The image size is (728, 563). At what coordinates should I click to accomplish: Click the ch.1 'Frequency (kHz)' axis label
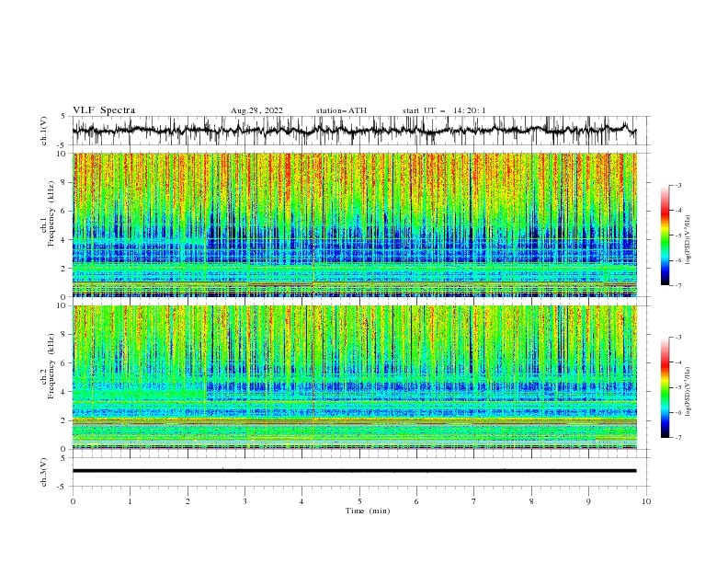coord(51,212)
